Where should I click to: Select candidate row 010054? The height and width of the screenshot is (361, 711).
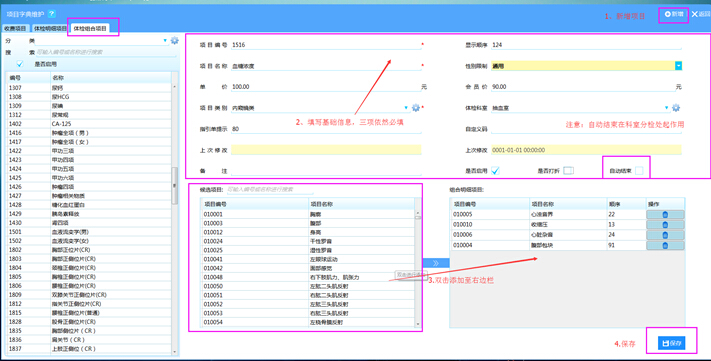(x=307, y=322)
